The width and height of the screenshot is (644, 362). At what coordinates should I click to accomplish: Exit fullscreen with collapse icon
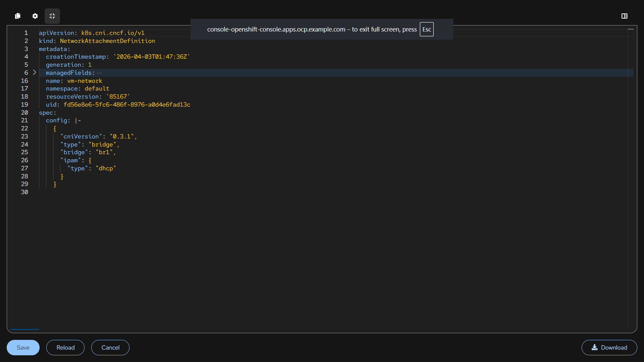pos(52,16)
